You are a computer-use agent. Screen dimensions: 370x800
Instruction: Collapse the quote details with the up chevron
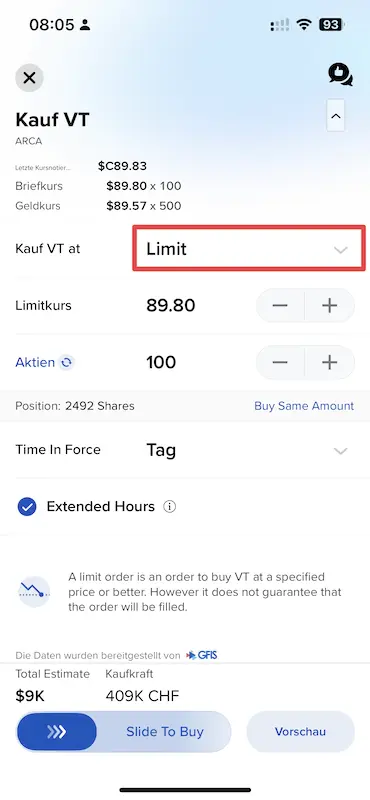(335, 116)
